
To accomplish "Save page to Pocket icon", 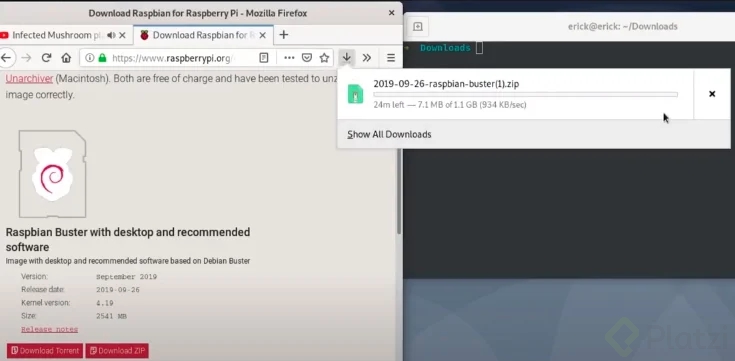I will pos(307,58).
